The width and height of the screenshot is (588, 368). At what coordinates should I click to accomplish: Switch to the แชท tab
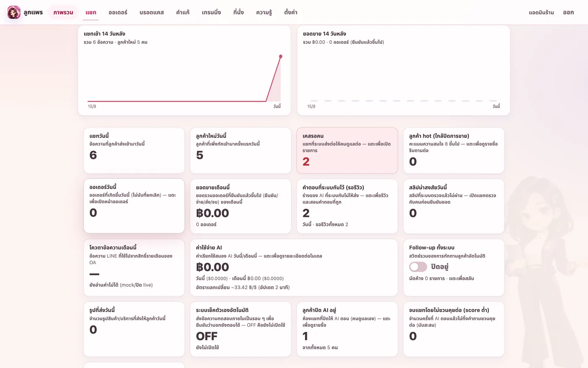(x=91, y=13)
